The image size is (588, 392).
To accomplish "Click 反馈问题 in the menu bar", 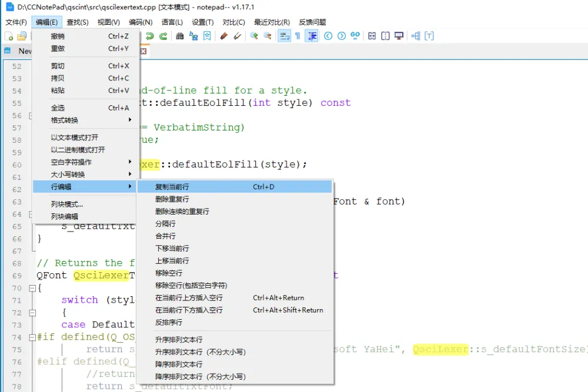I will click(313, 22).
